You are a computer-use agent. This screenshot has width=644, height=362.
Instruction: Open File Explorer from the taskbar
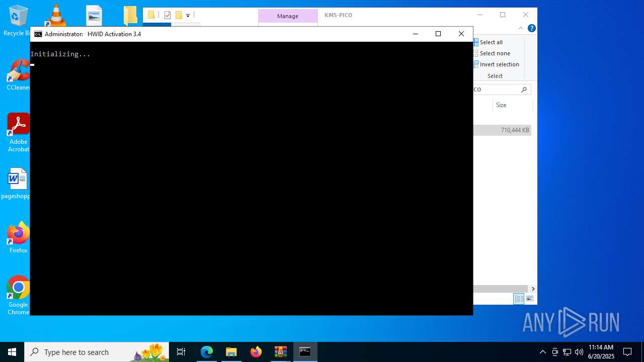(x=231, y=352)
